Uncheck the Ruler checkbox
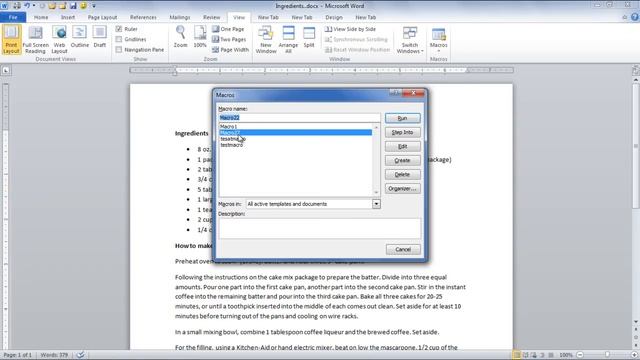The image size is (640, 360). tap(119, 29)
